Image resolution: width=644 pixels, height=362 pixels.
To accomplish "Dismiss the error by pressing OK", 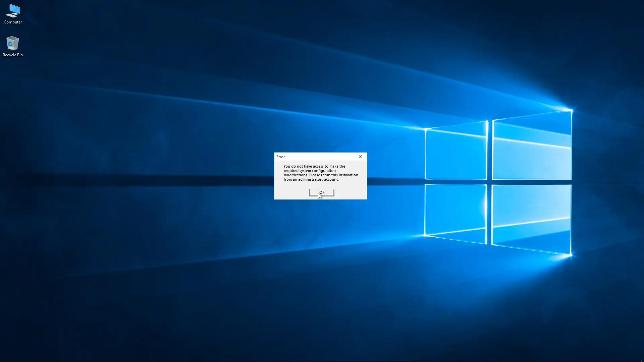I will 321,192.
